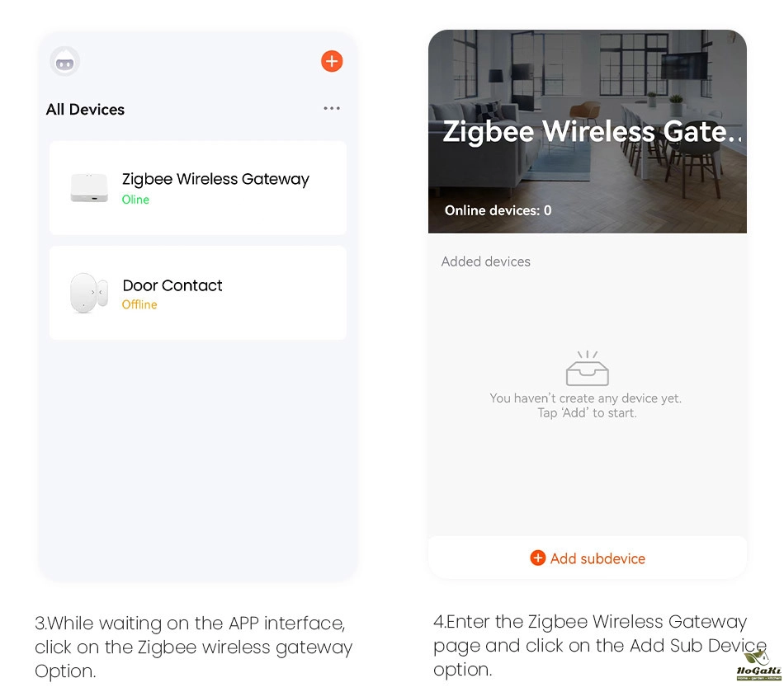Open the three-dot more options menu

pyautogui.click(x=332, y=108)
